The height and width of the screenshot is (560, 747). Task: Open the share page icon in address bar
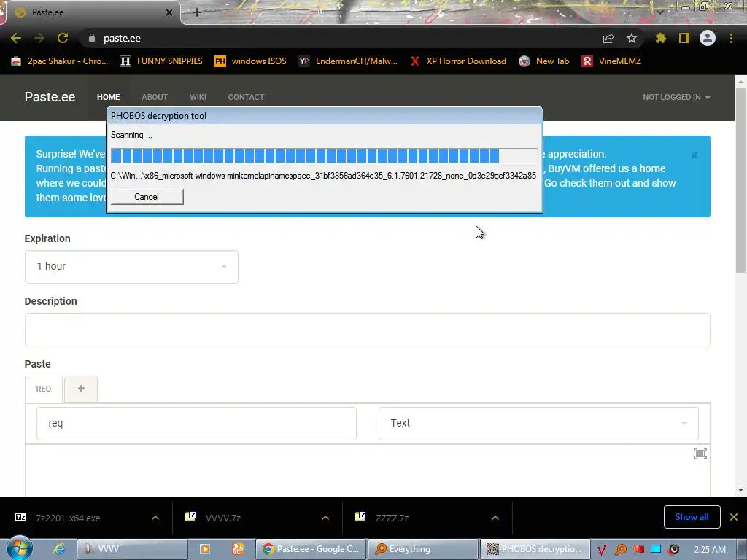coord(608,39)
